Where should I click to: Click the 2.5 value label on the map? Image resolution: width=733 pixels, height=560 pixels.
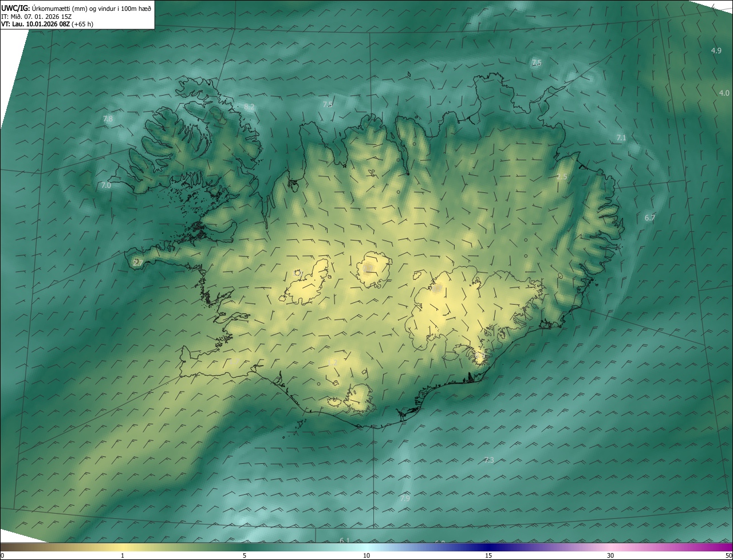[562, 177]
